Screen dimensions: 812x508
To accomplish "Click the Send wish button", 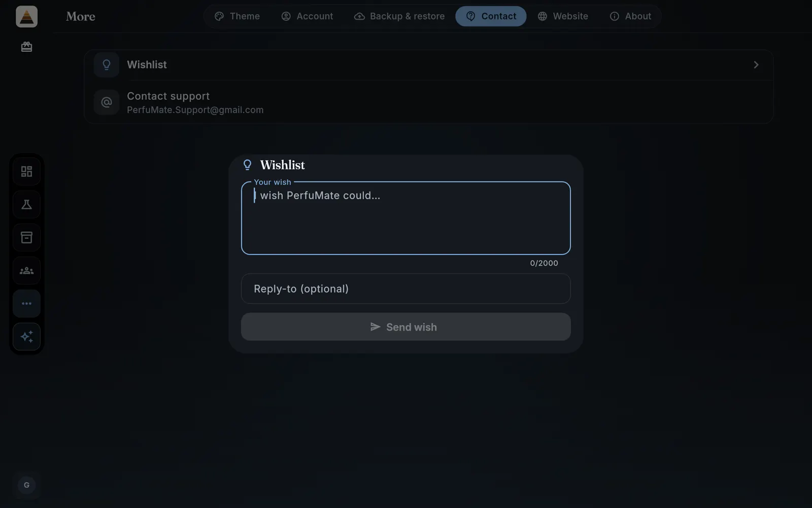I will point(406,327).
